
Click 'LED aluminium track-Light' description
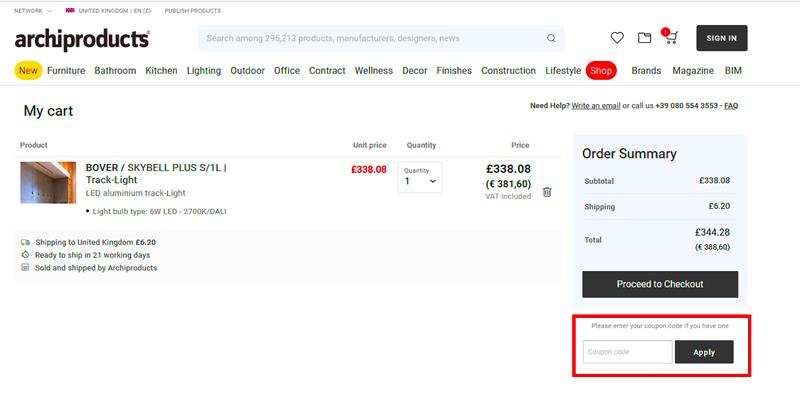(136, 193)
